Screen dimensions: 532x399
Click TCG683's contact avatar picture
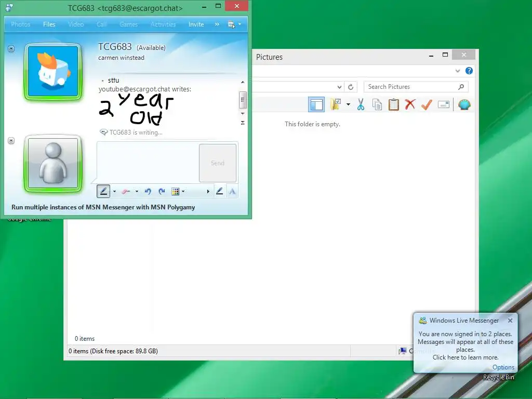(x=53, y=72)
